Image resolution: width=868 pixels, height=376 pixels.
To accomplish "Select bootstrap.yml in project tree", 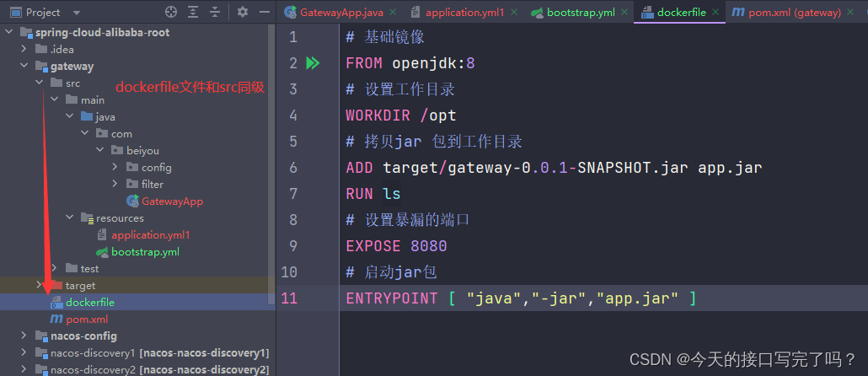I will click(x=145, y=252).
